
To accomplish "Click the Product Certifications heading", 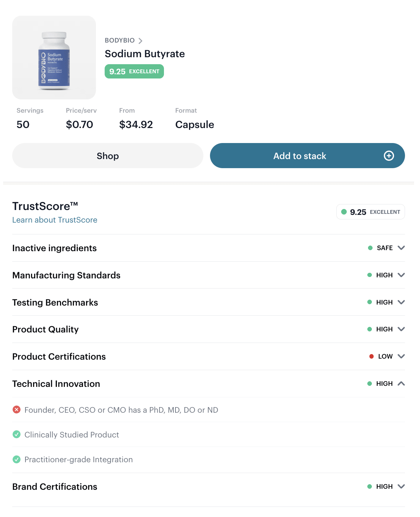I will coord(59,357).
